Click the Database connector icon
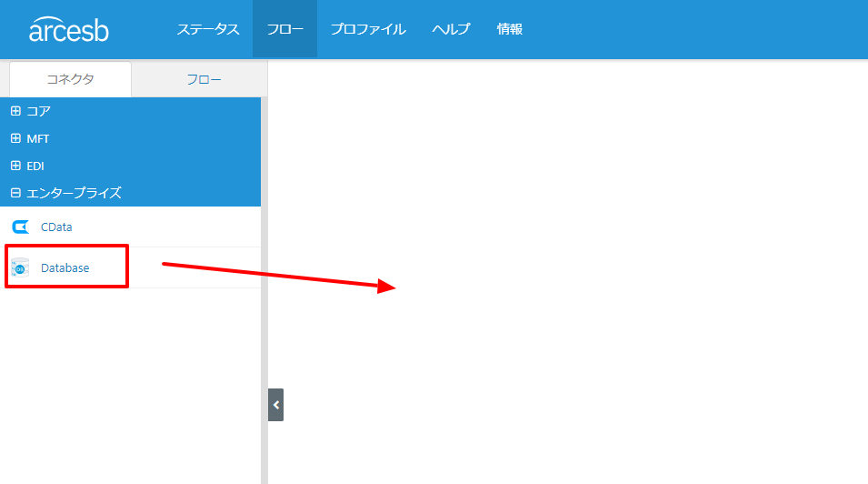This screenshot has width=868, height=484. (21, 267)
